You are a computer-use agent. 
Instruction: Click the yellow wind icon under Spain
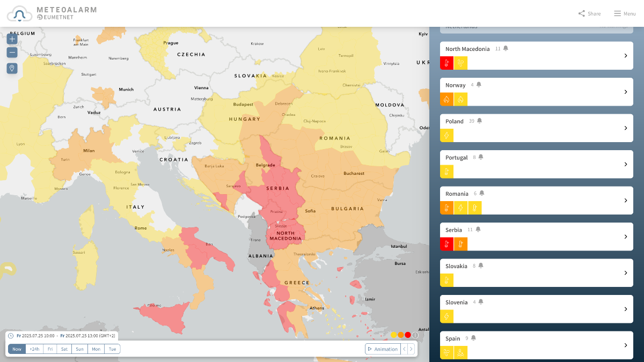pos(447,352)
